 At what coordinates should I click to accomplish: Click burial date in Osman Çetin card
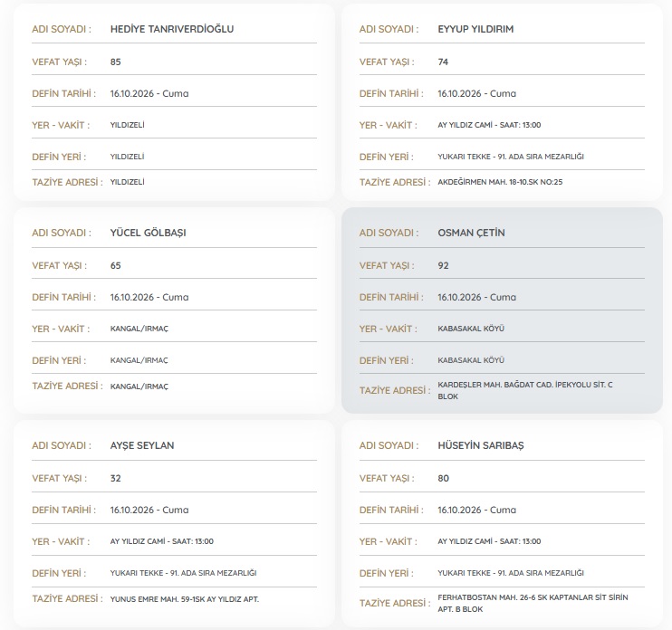(x=476, y=297)
